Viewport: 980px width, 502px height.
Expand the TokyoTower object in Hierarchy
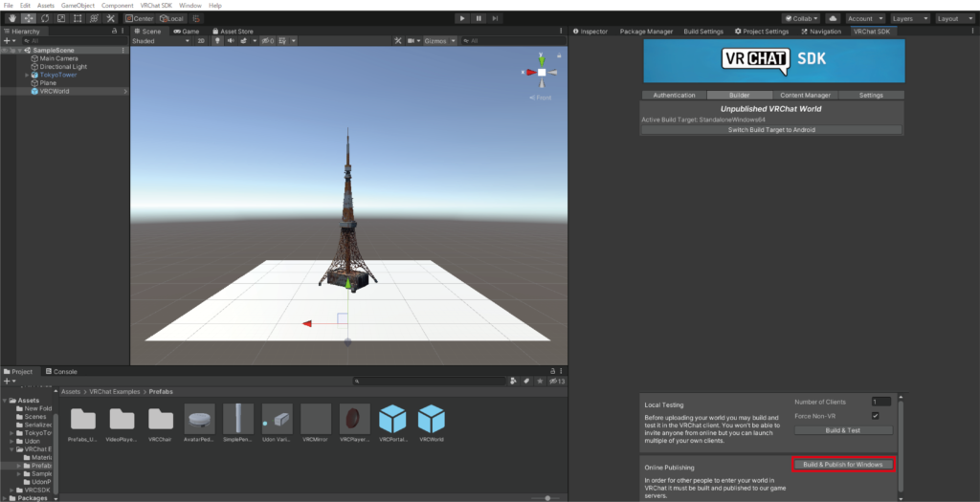pos(27,75)
